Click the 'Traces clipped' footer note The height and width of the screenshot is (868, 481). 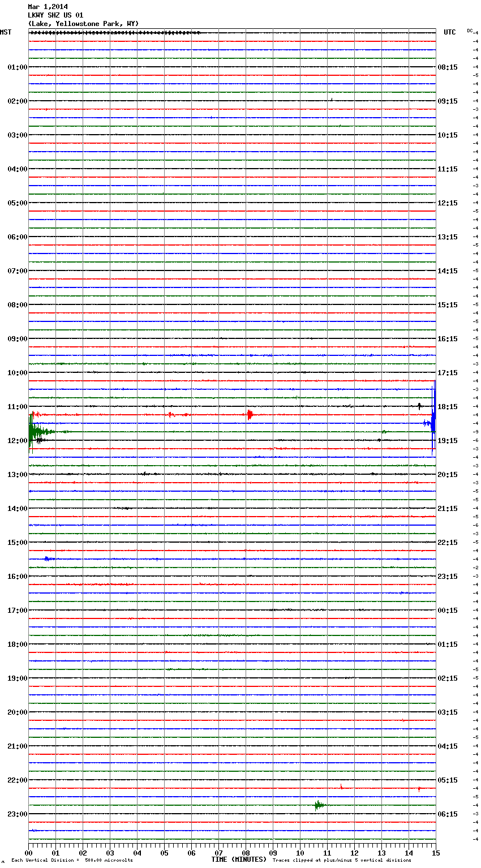(342, 861)
